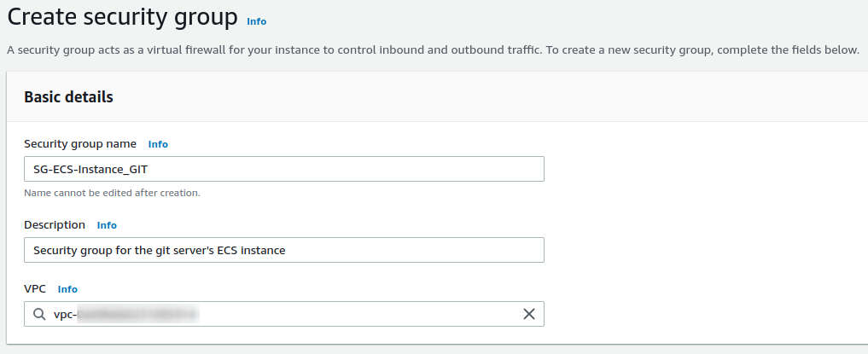Click the Info link beside Create security group
Image resolution: width=868 pixels, height=354 pixels.
[x=256, y=20]
